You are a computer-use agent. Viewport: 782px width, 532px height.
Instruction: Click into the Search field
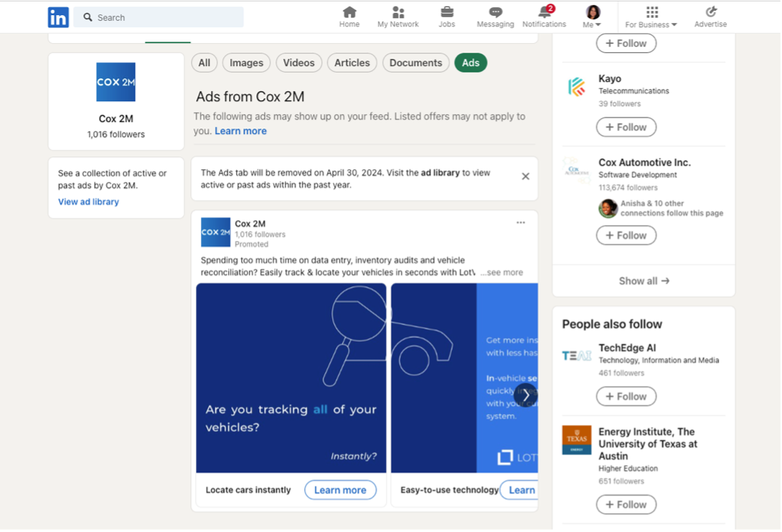click(159, 17)
